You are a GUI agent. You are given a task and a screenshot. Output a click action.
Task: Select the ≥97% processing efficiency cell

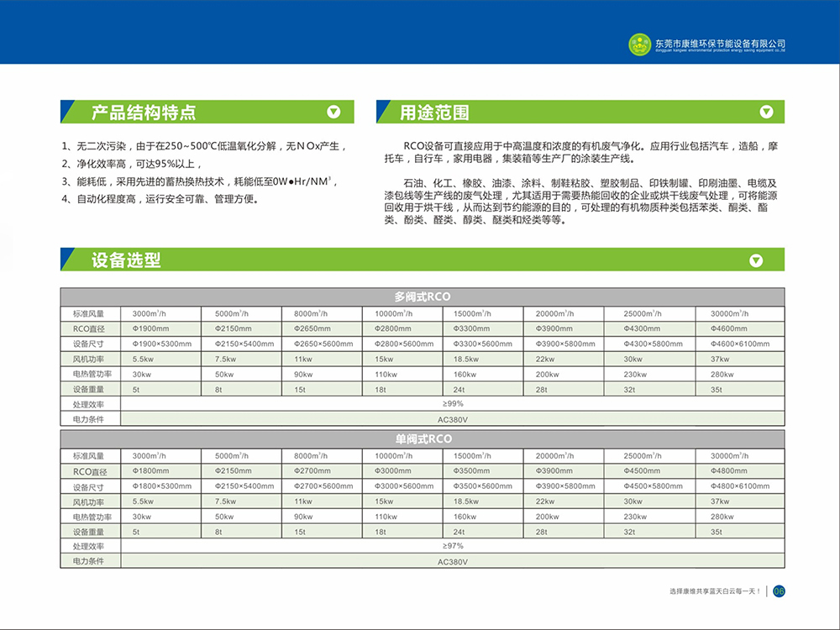click(452, 546)
